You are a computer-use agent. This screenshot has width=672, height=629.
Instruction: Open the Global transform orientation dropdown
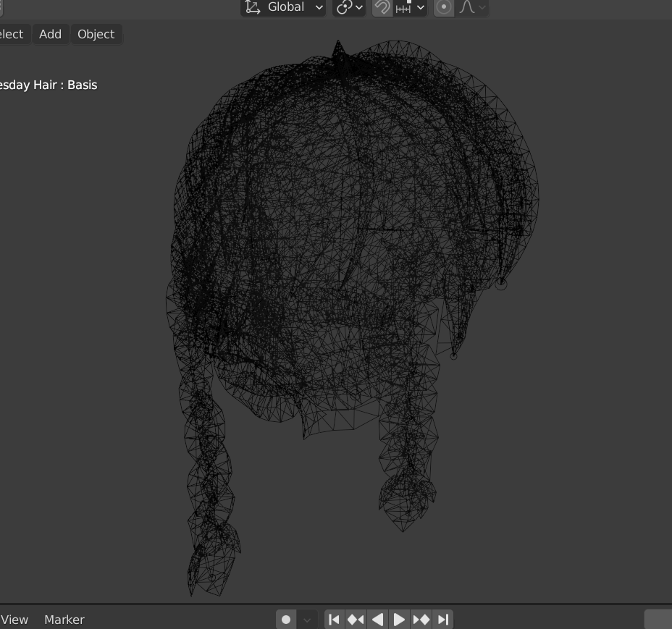[x=283, y=7]
